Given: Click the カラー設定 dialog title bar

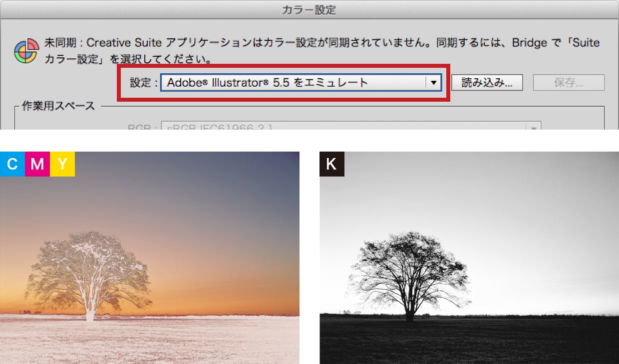Looking at the screenshot, I should click(309, 9).
